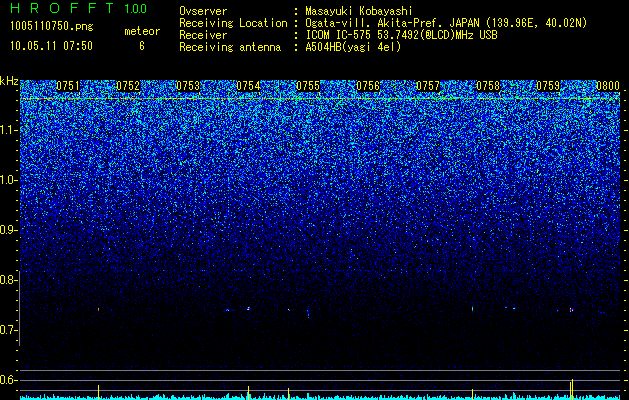Viewport: 629px width, 400px height.
Task: Click antenna value A504HB(yagi 4el)
Action: click(353, 47)
